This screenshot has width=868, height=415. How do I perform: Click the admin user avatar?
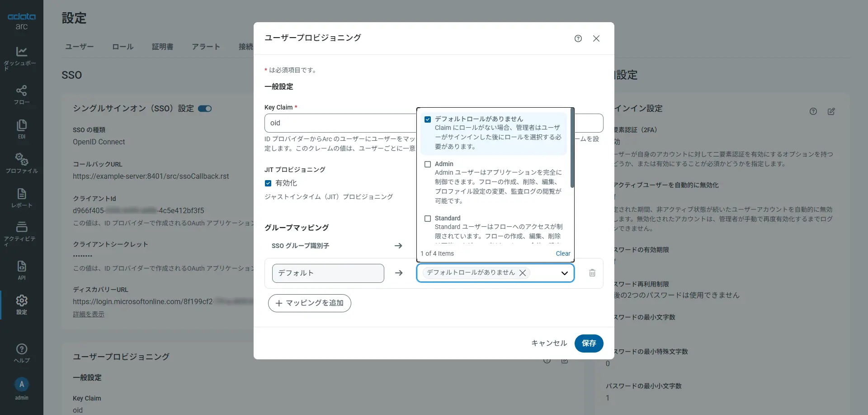coord(21,385)
